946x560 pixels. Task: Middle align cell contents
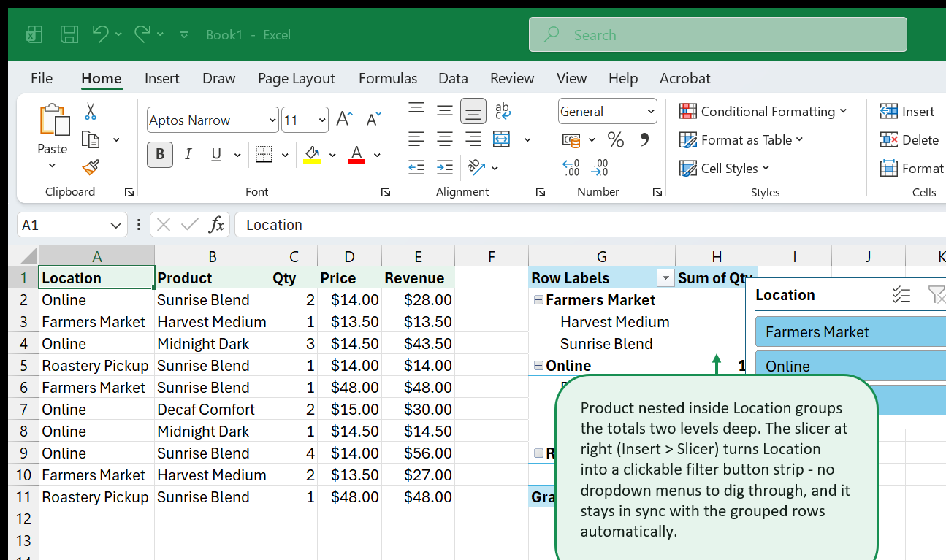click(445, 110)
